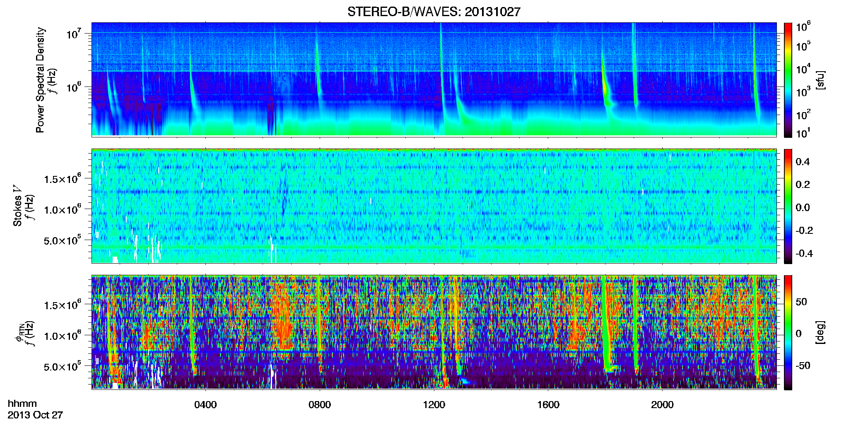868x447 pixels.
Task: Select the 50 label on degrees color scale
Action: pos(801,302)
